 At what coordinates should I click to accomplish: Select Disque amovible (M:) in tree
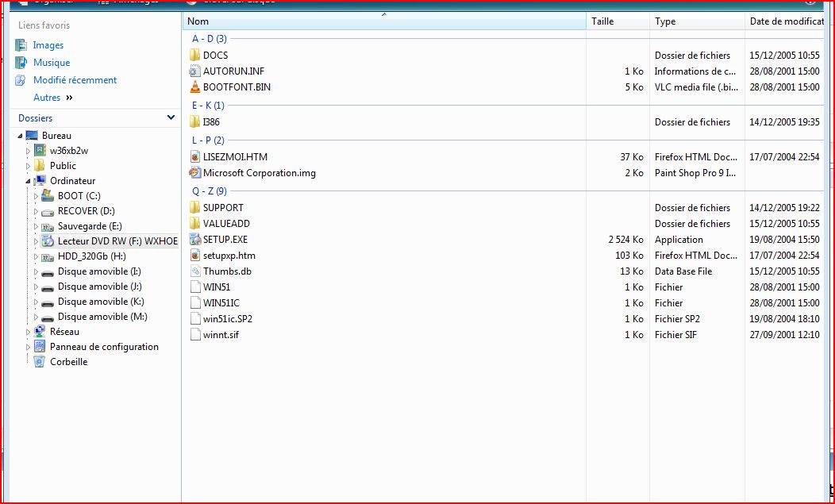[102, 316]
